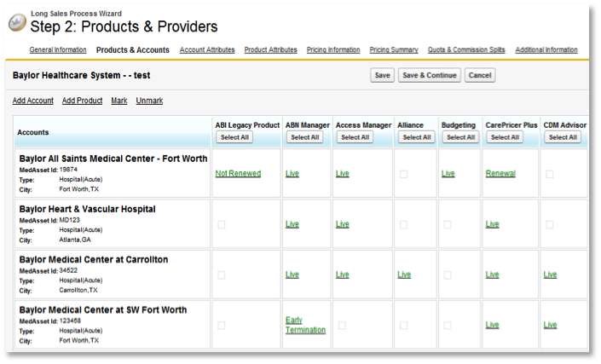The width and height of the screenshot is (601, 364).
Task: Click the Add Product link
Action: [x=82, y=101]
